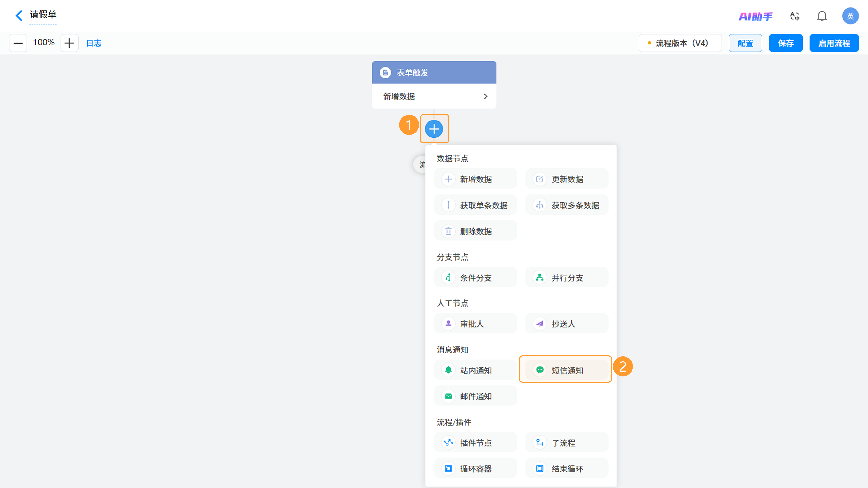The height and width of the screenshot is (488, 868).
Task: Open the 日志 log link
Action: [94, 43]
